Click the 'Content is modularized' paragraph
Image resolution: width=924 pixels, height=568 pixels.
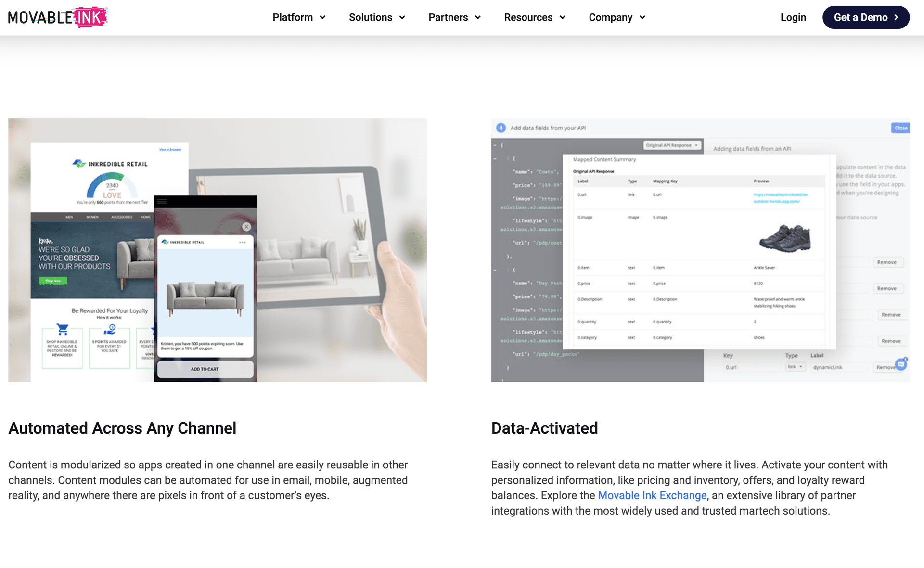208,480
